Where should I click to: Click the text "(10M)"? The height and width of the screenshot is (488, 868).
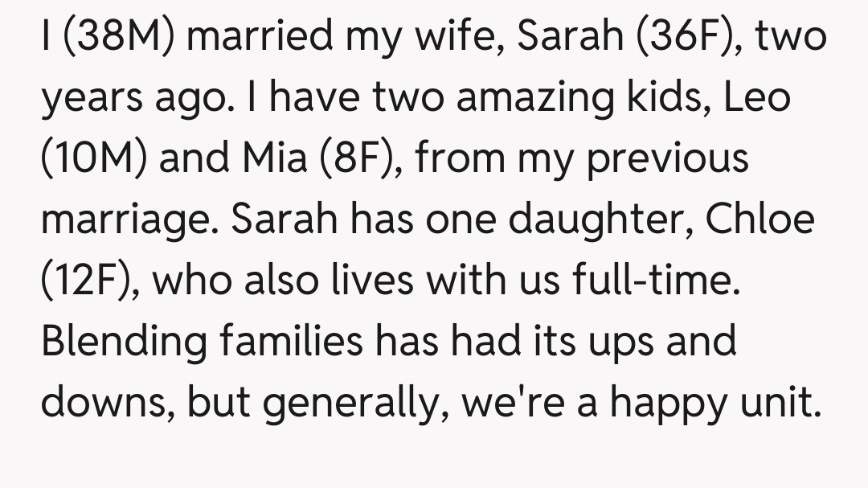click(x=93, y=158)
